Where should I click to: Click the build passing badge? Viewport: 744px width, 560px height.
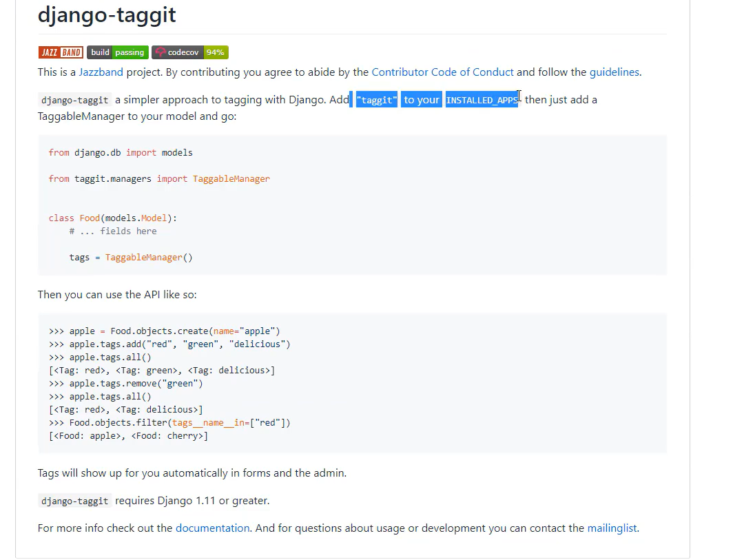[x=118, y=52]
